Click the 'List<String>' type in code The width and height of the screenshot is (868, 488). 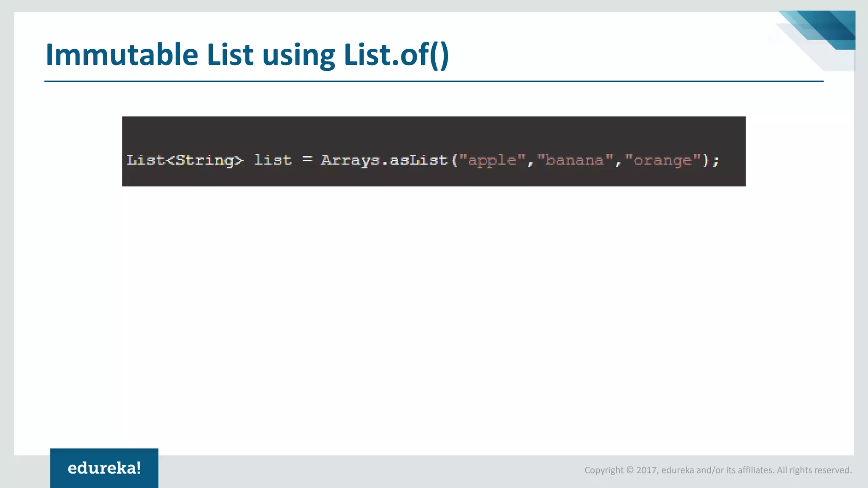coord(185,160)
